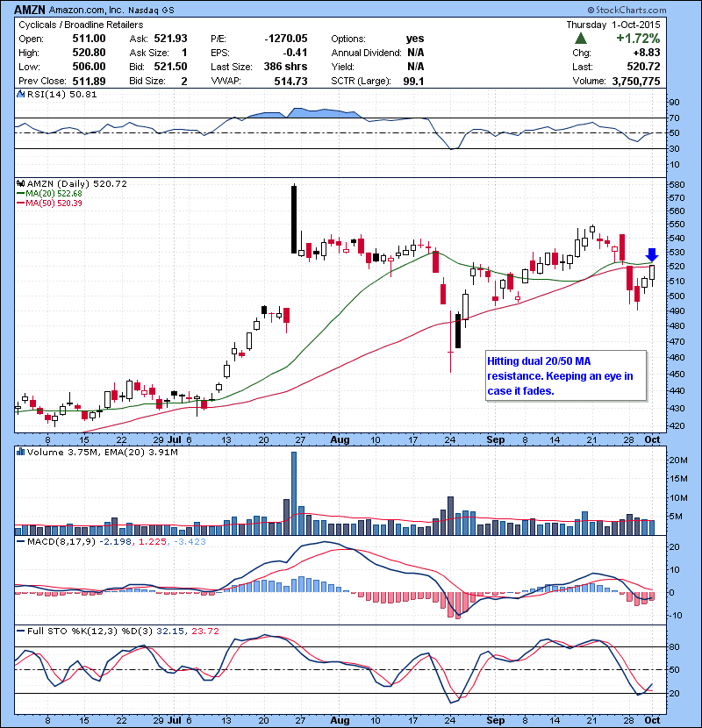
Task: Click the MACD(8,17,9) panel label
Action: [x=61, y=541]
